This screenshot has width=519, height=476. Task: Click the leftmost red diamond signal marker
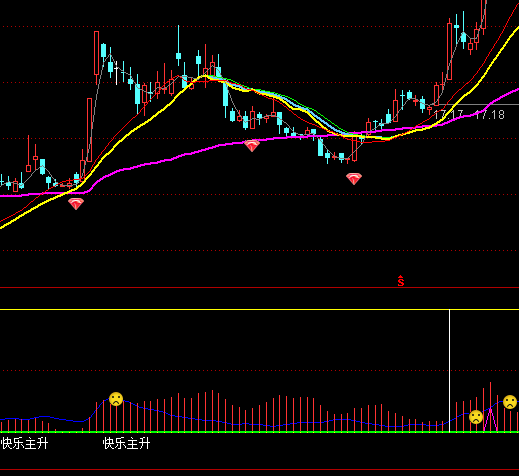click(76, 204)
